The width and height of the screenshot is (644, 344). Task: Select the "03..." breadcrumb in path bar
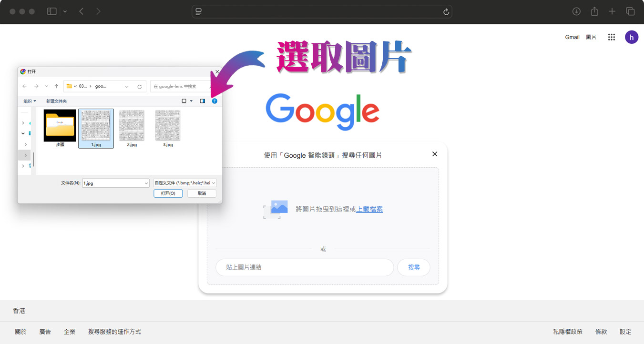[x=83, y=86]
